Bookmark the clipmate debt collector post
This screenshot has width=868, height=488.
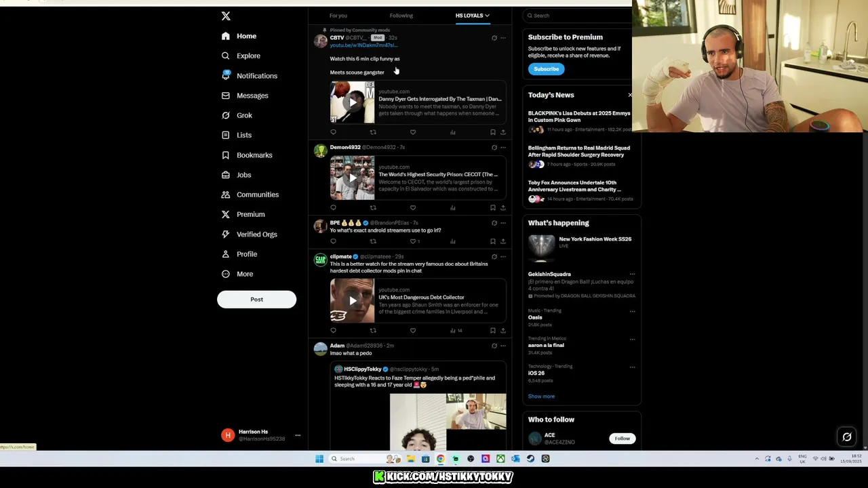[x=493, y=331]
